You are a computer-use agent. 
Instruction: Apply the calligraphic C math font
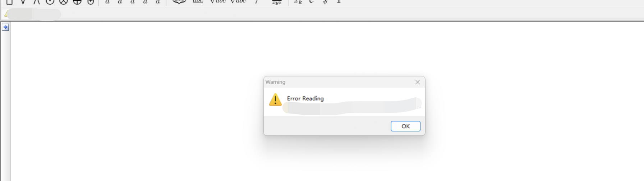[311, 2]
